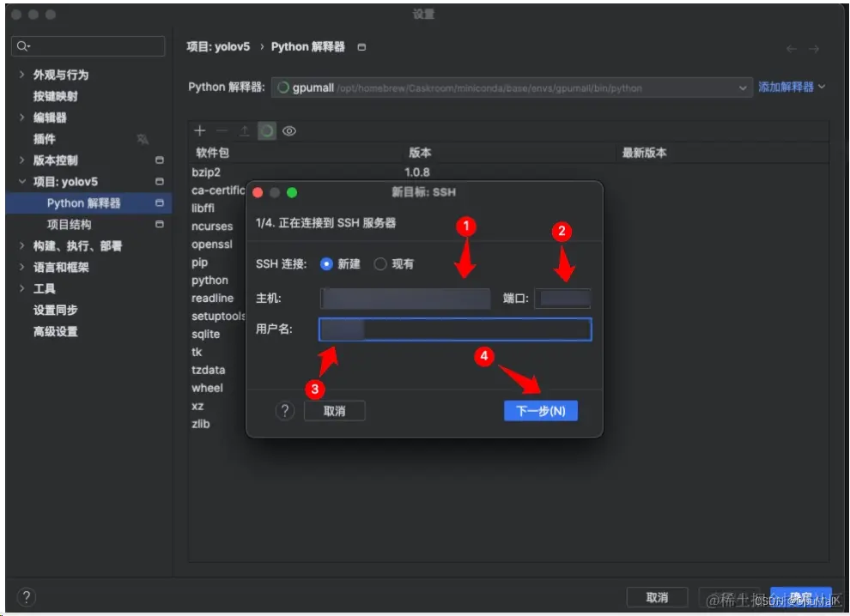Click the help icon in SSH dialog
The width and height of the screenshot is (850, 616).
(x=285, y=411)
